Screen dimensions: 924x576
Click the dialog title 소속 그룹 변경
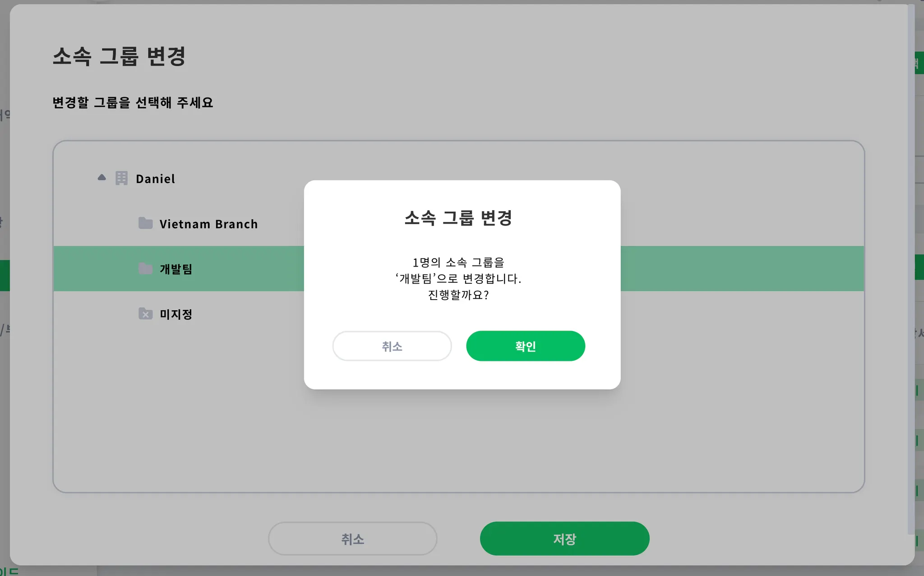click(458, 218)
